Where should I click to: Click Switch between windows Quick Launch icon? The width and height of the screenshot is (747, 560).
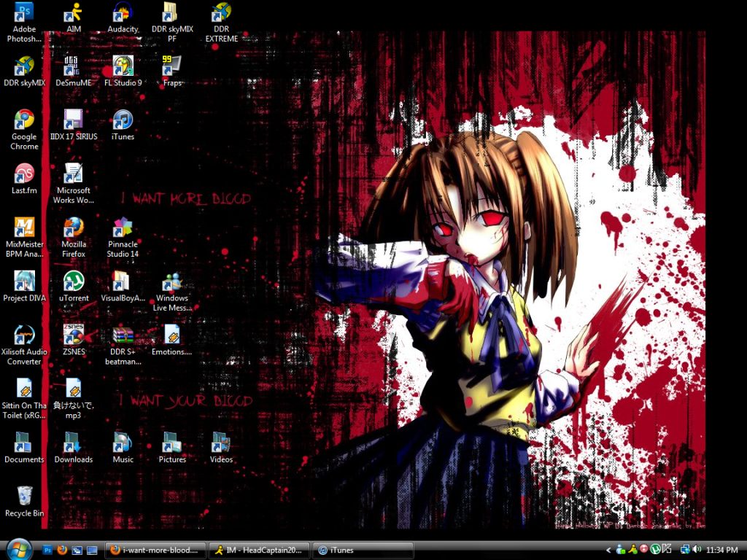77,551
